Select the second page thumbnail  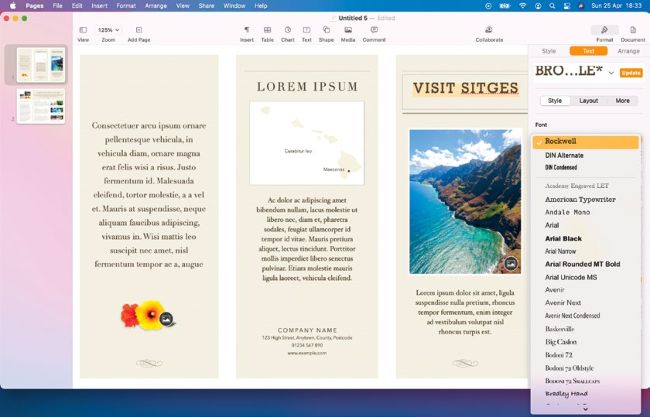click(x=40, y=105)
